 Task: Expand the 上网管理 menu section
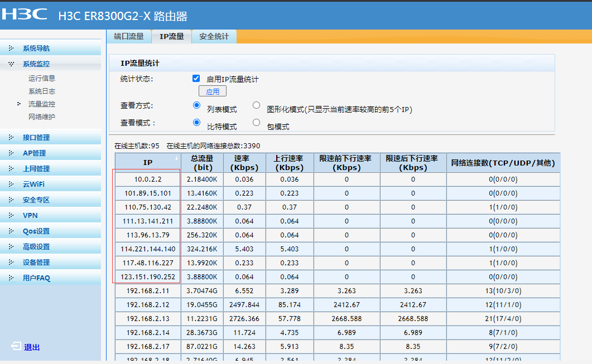36,168
